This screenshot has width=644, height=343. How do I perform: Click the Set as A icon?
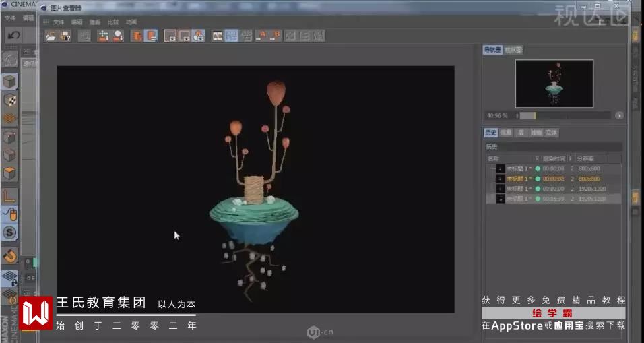pos(261,36)
